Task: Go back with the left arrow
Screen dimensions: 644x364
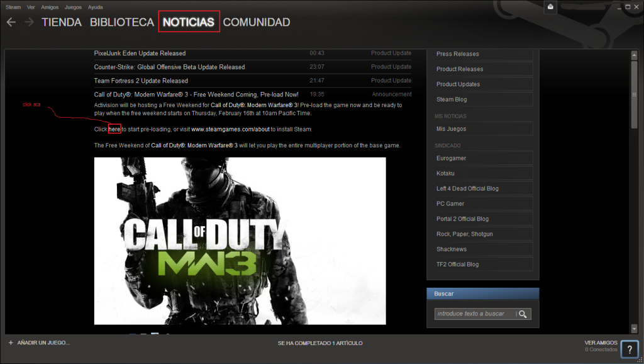Action: pos(11,22)
